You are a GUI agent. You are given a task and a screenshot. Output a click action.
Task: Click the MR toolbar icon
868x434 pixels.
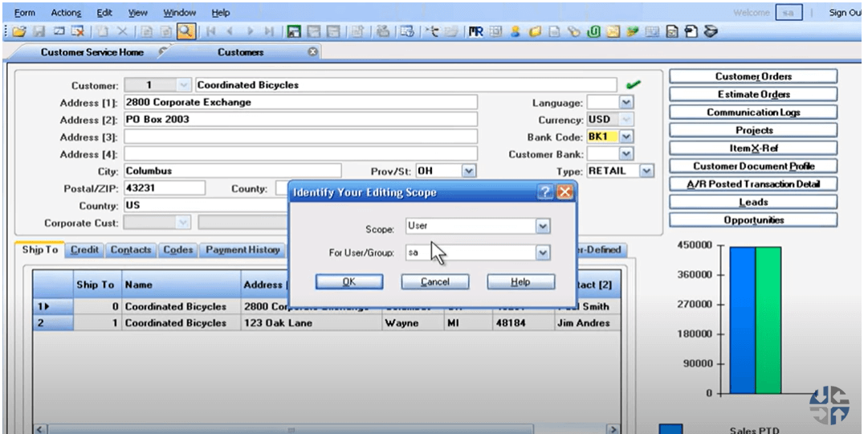(x=476, y=31)
